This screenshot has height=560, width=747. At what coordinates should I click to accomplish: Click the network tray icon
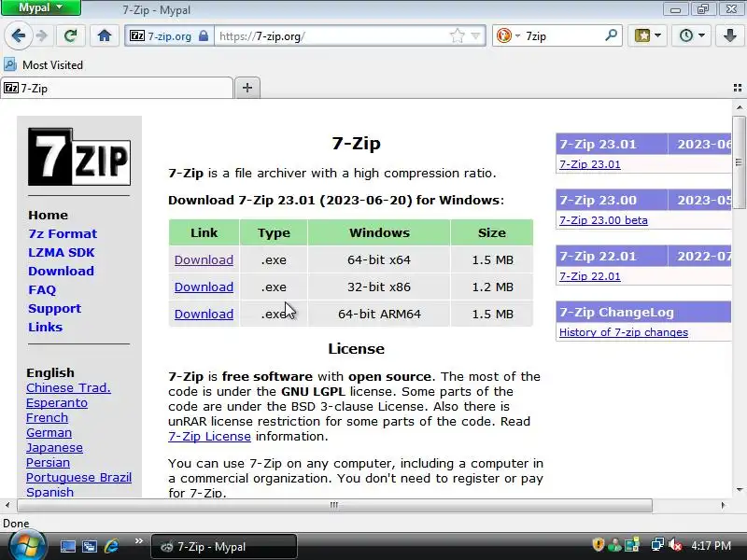[657, 545]
